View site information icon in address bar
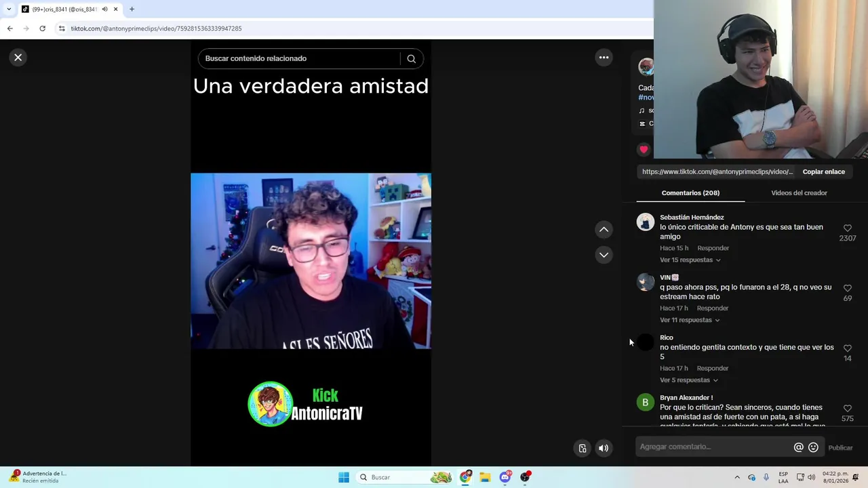Screen dimensions: 868x488 pos(62,28)
